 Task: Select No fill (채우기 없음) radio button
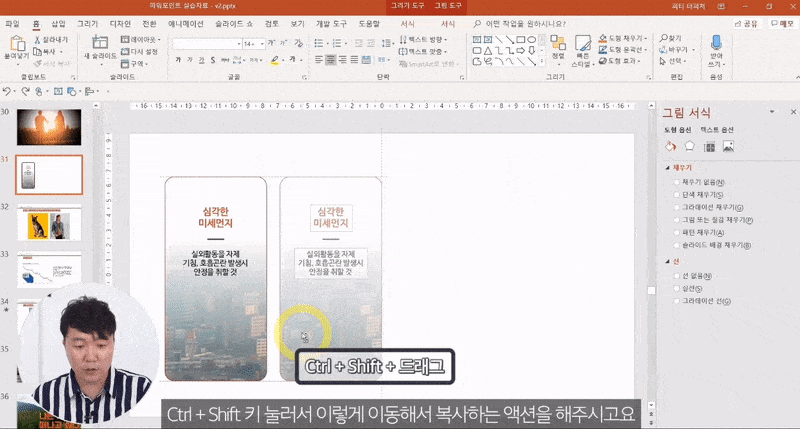pos(677,182)
